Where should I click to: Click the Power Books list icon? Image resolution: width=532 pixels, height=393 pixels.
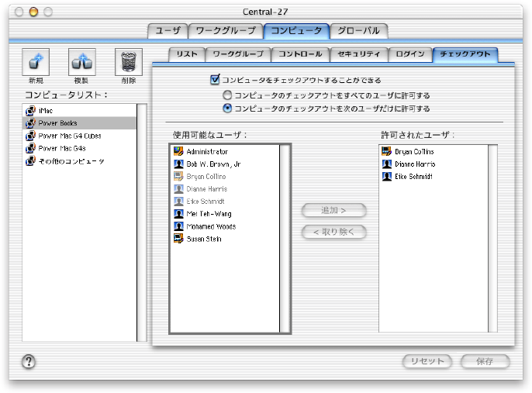(30, 123)
